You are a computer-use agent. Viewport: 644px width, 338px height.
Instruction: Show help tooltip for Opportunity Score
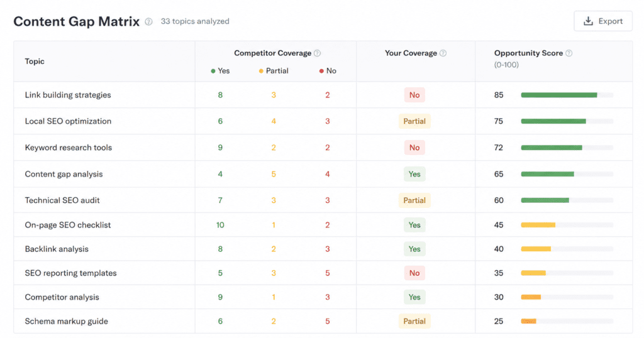569,53
